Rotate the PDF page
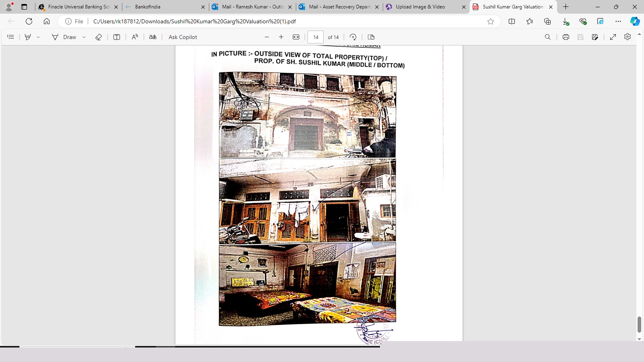Viewport: 644px width, 362px height. pos(353,37)
